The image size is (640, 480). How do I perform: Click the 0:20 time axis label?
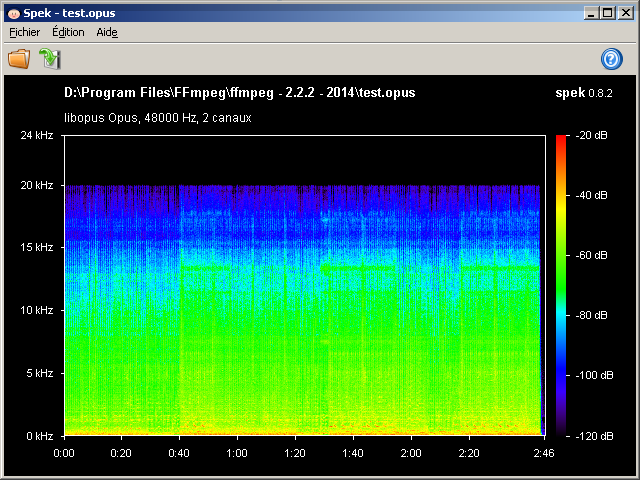[x=121, y=453]
